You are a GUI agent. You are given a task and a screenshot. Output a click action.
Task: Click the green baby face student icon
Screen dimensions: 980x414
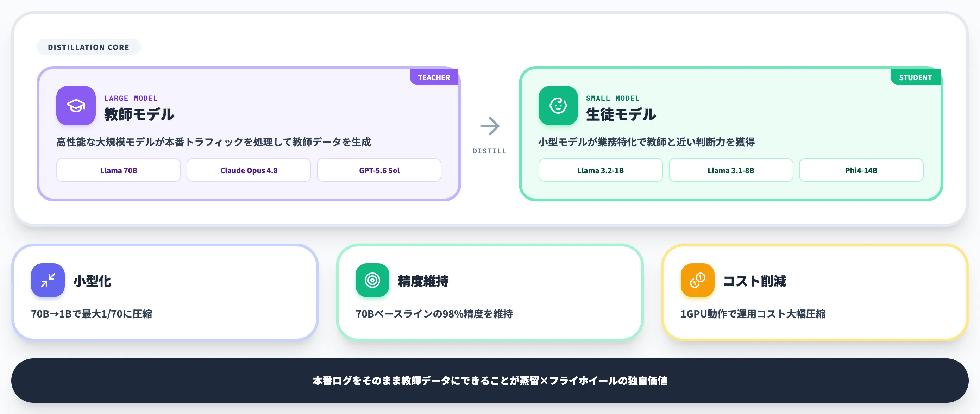click(558, 106)
